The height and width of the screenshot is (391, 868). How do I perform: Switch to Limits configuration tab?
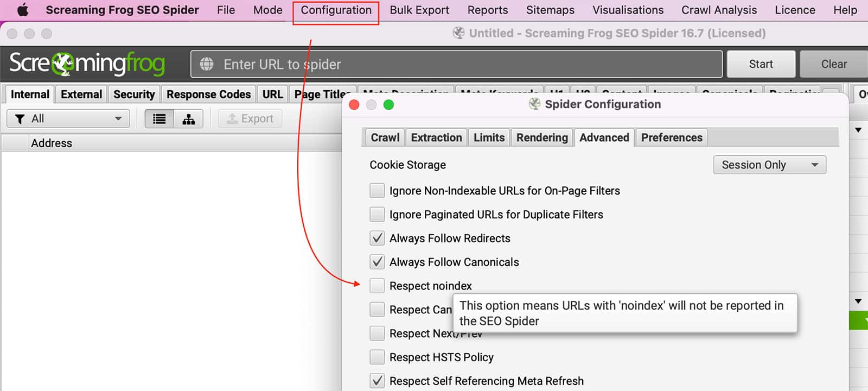pyautogui.click(x=489, y=137)
